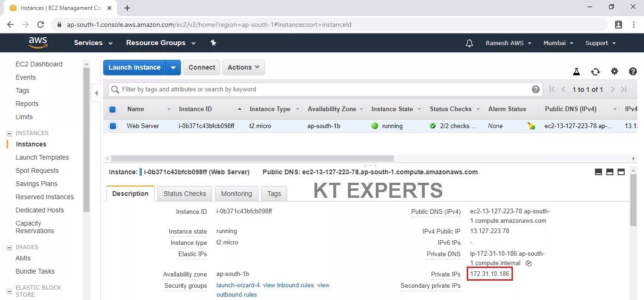Screen dimensions: 644x300
Task: Go to first page of results
Action: (x=552, y=89)
